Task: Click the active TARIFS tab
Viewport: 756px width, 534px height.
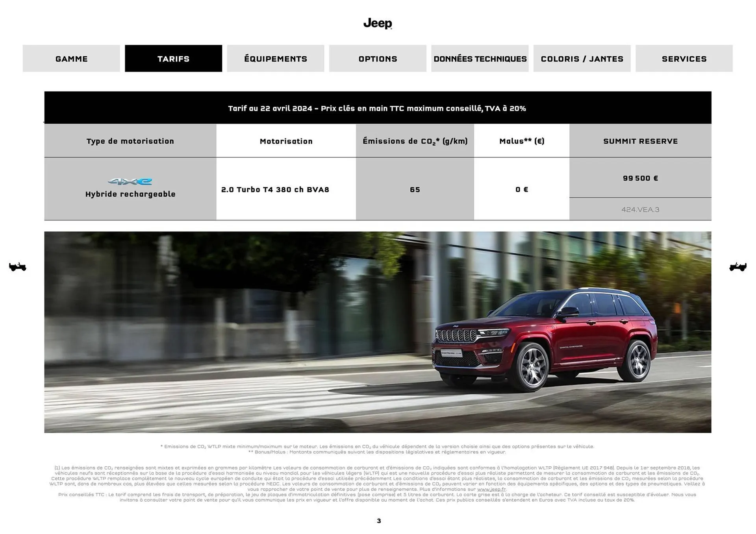Action: (173, 59)
